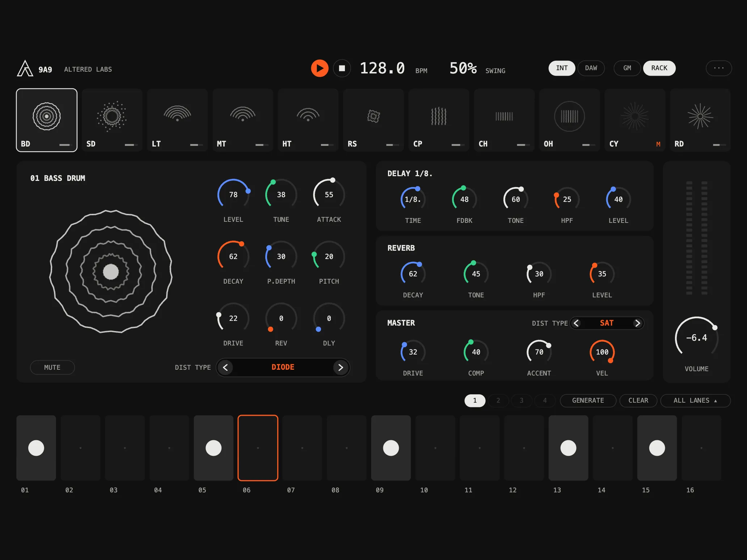The width and height of the screenshot is (747, 560).
Task: Select the RD ride pad
Action: [x=700, y=120]
